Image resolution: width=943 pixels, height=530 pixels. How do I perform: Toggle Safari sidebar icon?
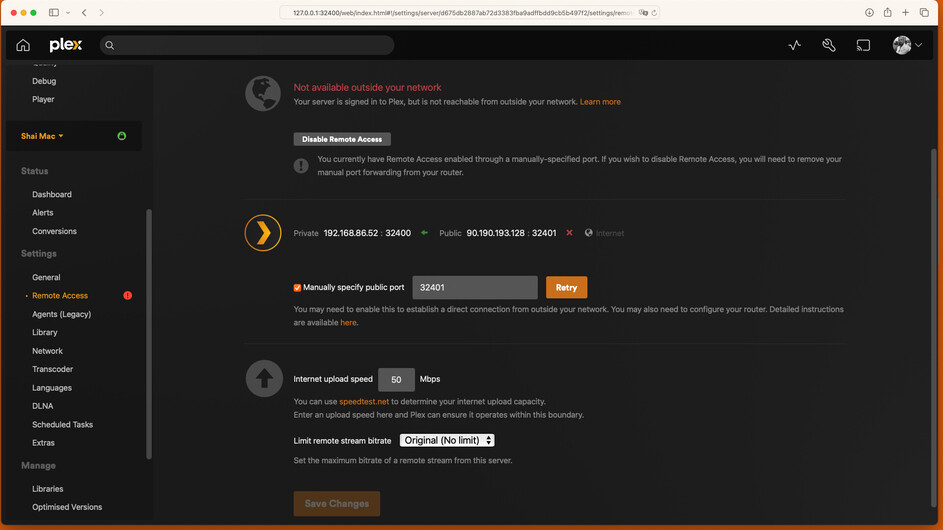[x=54, y=13]
